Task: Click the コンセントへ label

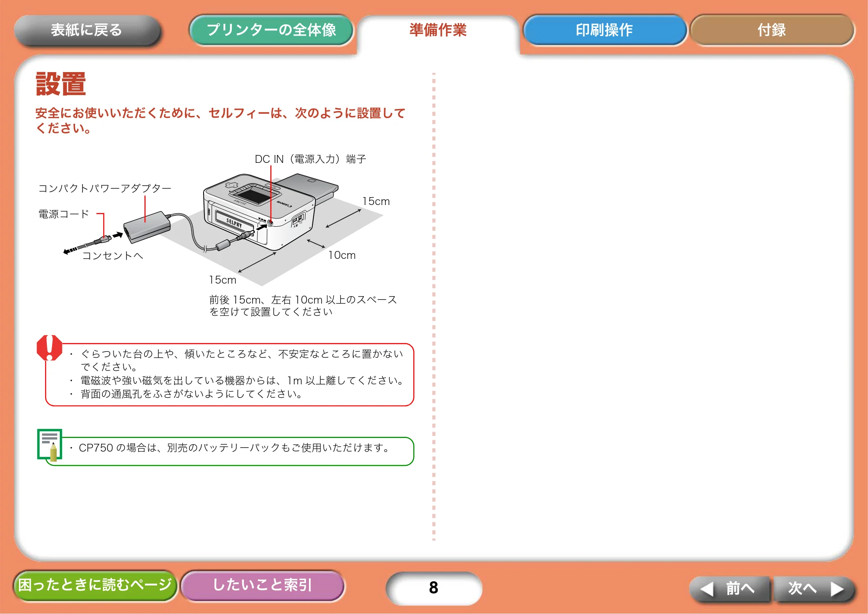Action: point(113,255)
